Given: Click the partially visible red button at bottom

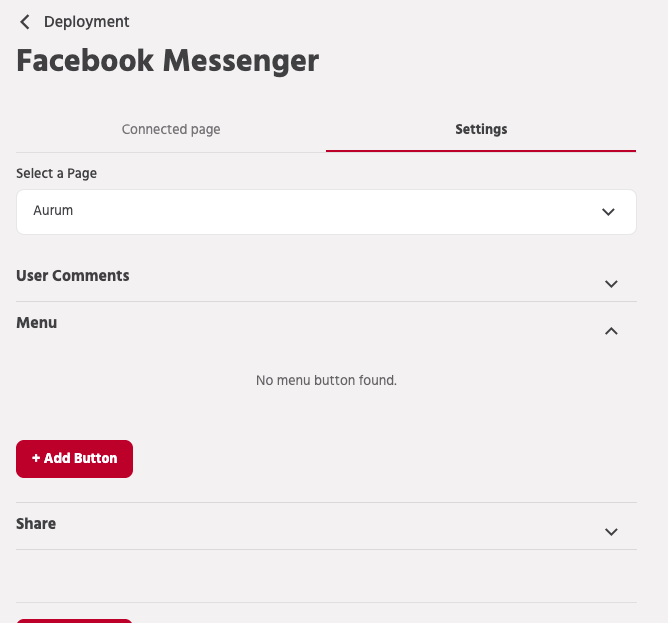Looking at the screenshot, I should click(x=74, y=620).
